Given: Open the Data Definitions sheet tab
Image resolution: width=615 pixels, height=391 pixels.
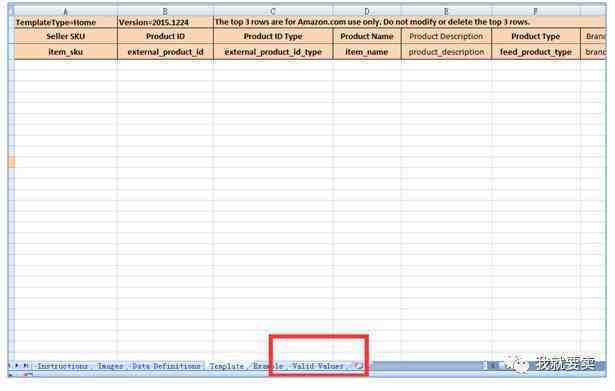Looking at the screenshot, I should pos(166,366).
